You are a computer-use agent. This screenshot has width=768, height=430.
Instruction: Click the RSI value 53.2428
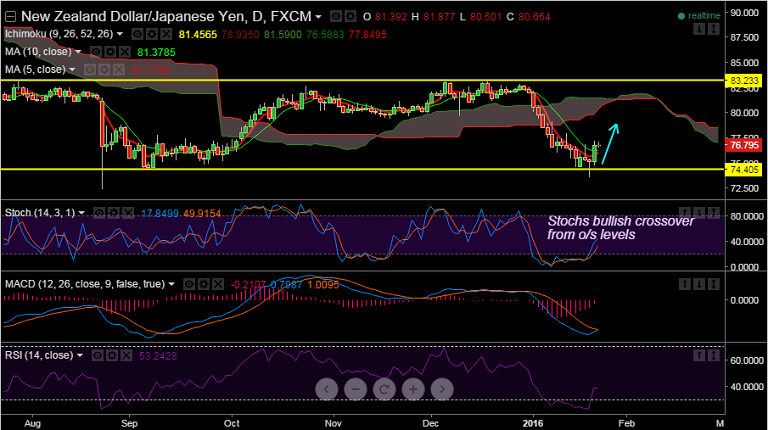tap(158, 356)
